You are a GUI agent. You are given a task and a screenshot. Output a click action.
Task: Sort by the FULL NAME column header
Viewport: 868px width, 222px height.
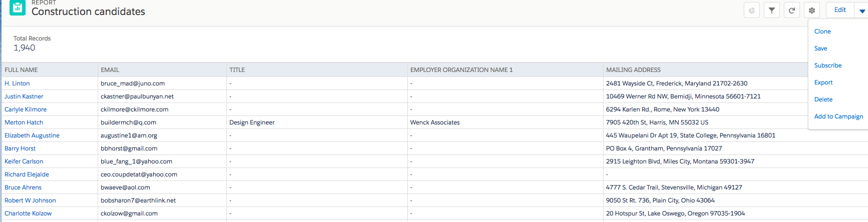(22, 70)
